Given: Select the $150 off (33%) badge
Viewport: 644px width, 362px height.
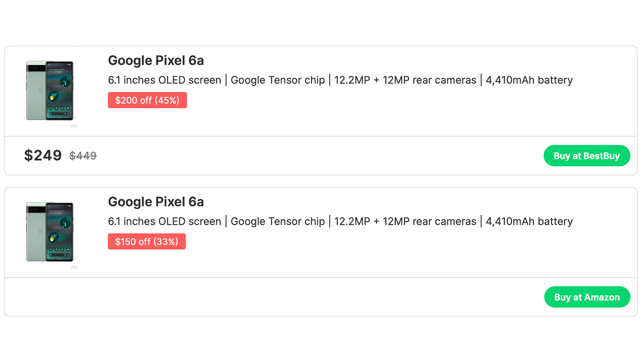Looking at the screenshot, I should [x=146, y=242].
